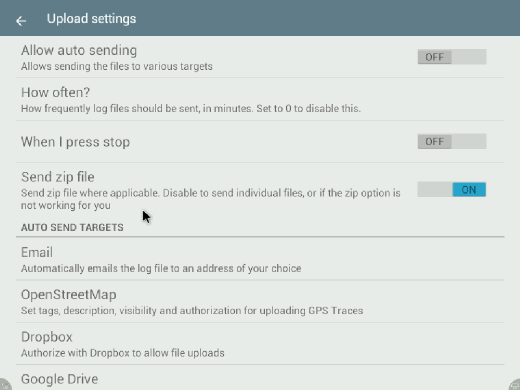Viewport: 520px width, 390px height.
Task: Select 'Set tags, description, visibility' text
Action: pos(192,310)
